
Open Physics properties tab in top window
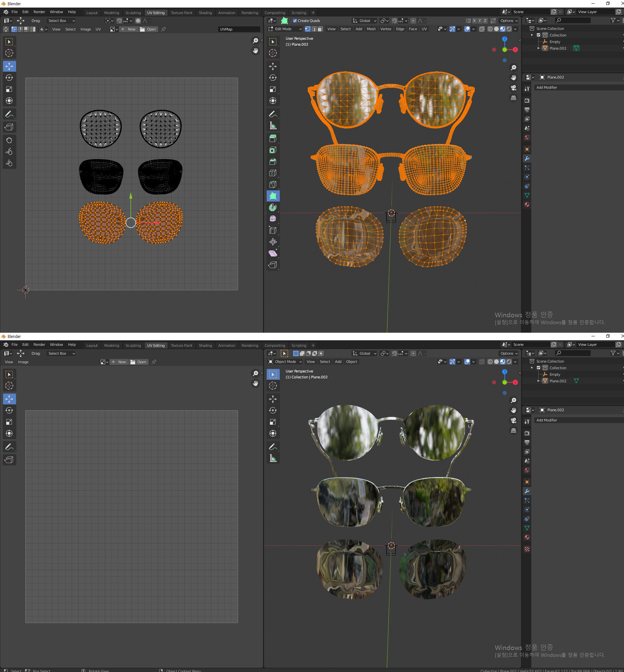[x=527, y=177]
